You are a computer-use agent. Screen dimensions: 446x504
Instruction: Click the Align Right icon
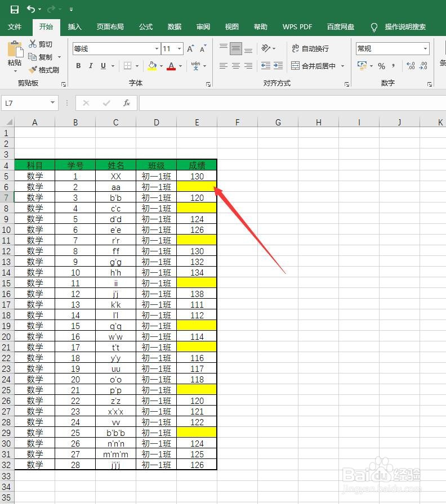point(248,66)
